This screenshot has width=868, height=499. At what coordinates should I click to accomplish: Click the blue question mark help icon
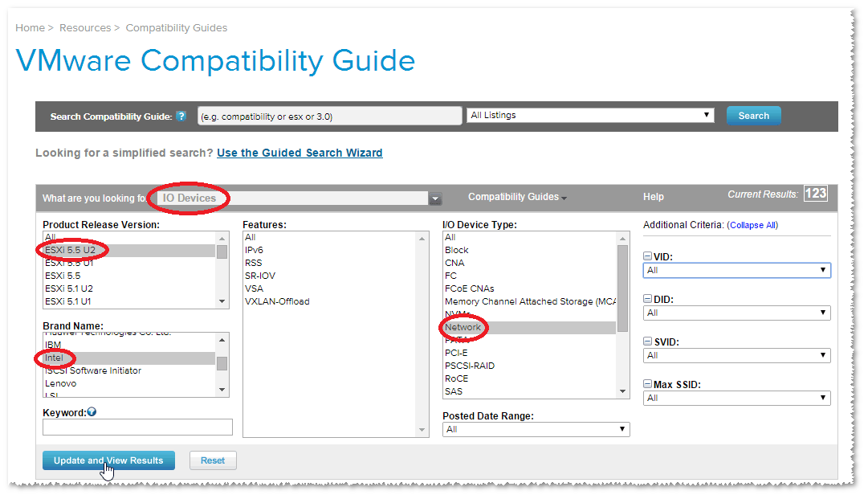click(x=181, y=116)
